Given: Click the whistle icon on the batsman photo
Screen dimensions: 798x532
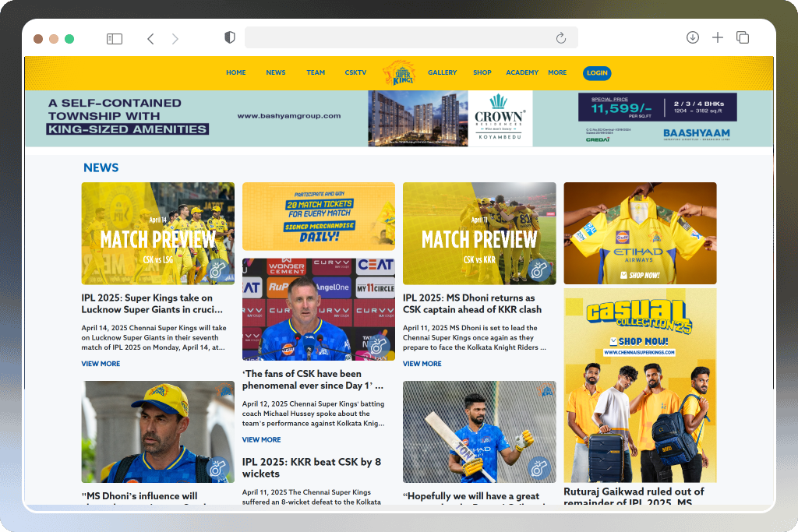Looking at the screenshot, I should coord(539,468).
